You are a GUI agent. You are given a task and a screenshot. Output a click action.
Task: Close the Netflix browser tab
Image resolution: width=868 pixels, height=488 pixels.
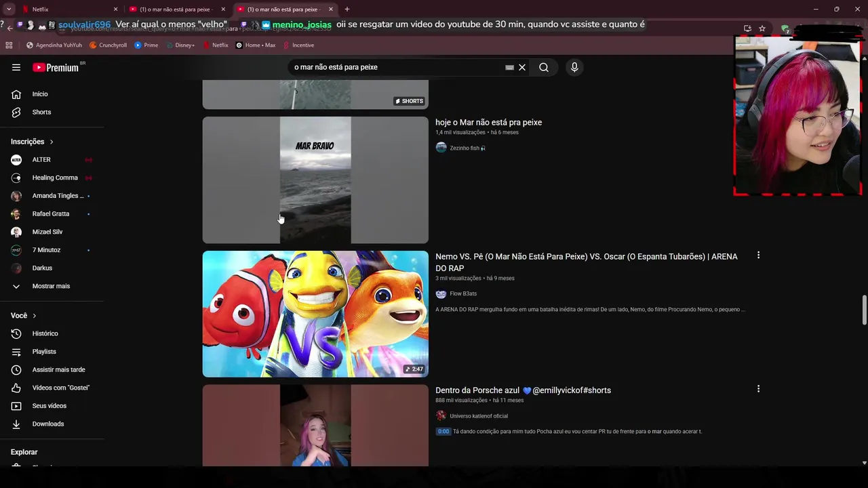tap(115, 9)
